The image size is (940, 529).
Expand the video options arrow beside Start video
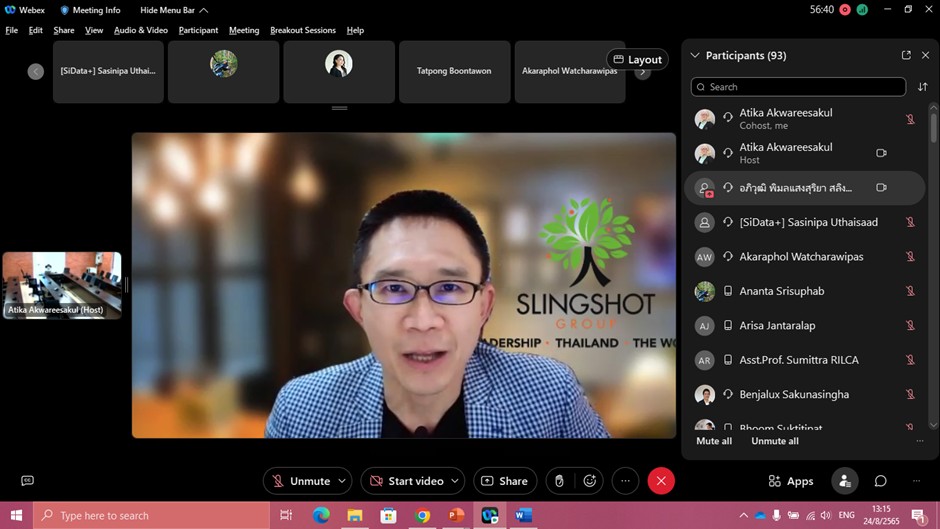pyautogui.click(x=455, y=481)
